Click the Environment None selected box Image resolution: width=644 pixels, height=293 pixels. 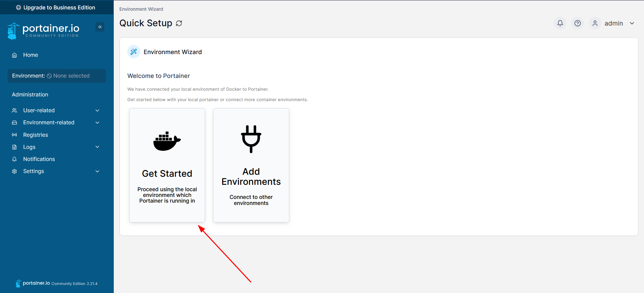[56, 76]
